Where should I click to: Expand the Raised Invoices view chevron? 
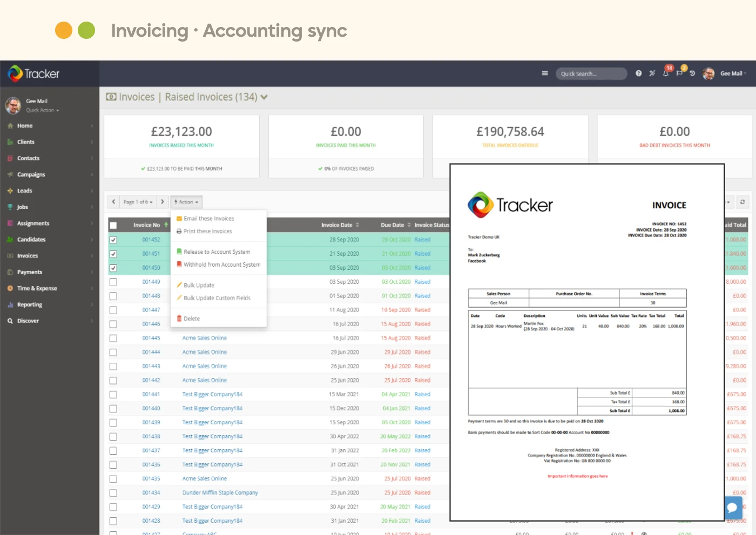click(x=264, y=97)
